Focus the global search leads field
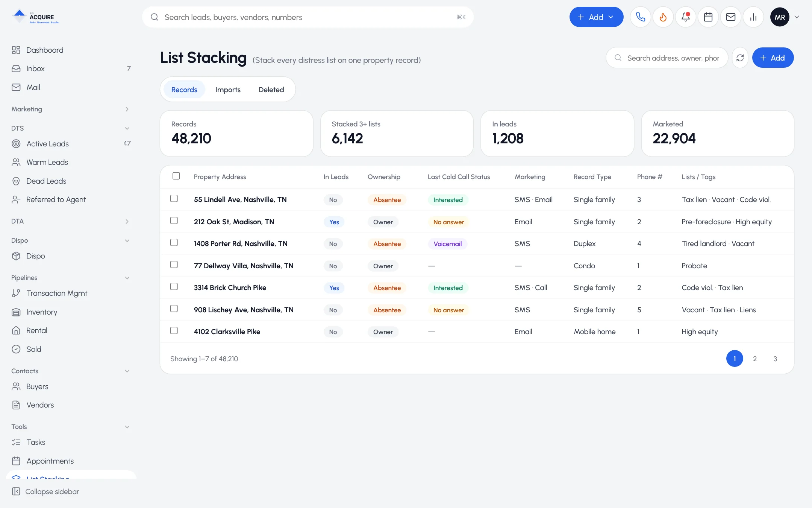The width and height of the screenshot is (812, 508). 308,17
